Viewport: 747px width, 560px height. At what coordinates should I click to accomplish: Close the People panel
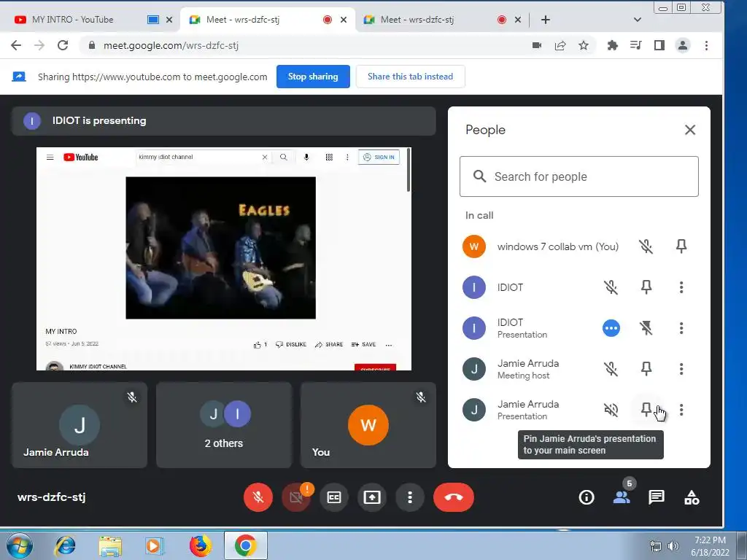[x=690, y=130]
